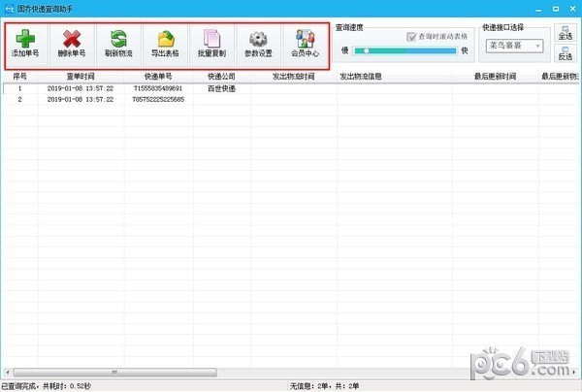The width and height of the screenshot is (582, 392).
Task: Click row 2 timestamp cell
Action: [x=81, y=100]
